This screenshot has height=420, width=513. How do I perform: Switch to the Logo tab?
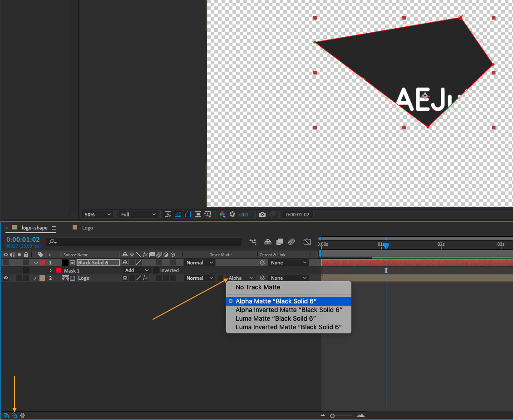[87, 227]
